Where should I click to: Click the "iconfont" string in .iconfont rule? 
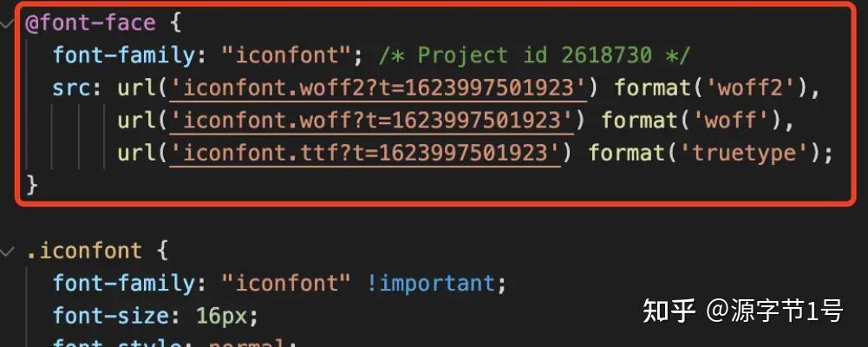[x=285, y=284]
